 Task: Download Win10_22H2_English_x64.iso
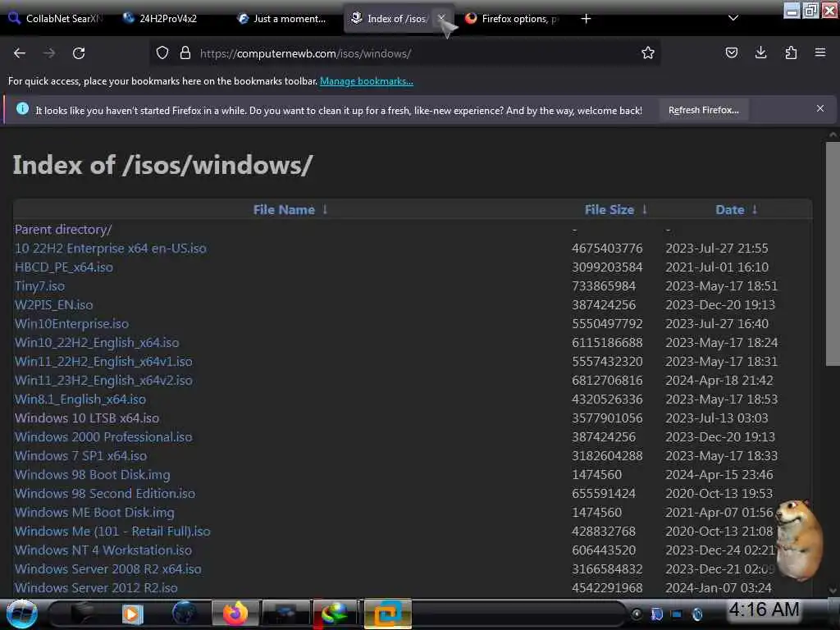coord(97,343)
